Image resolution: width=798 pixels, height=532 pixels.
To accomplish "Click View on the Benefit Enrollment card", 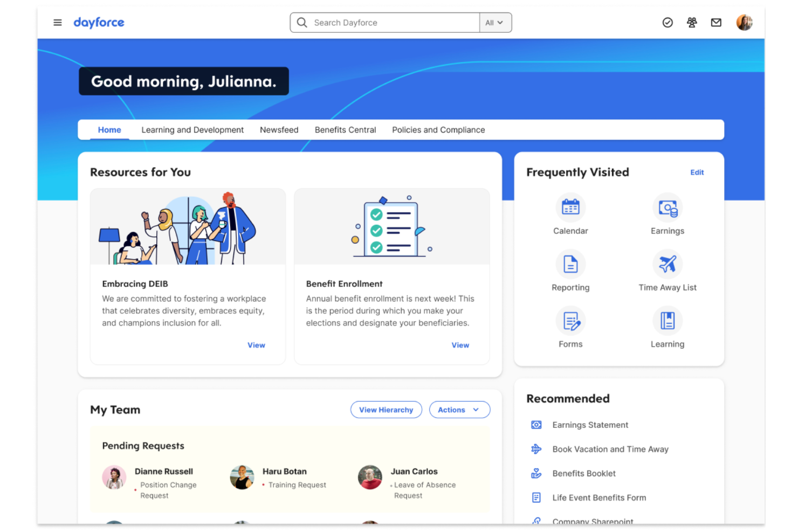I will pyautogui.click(x=460, y=345).
